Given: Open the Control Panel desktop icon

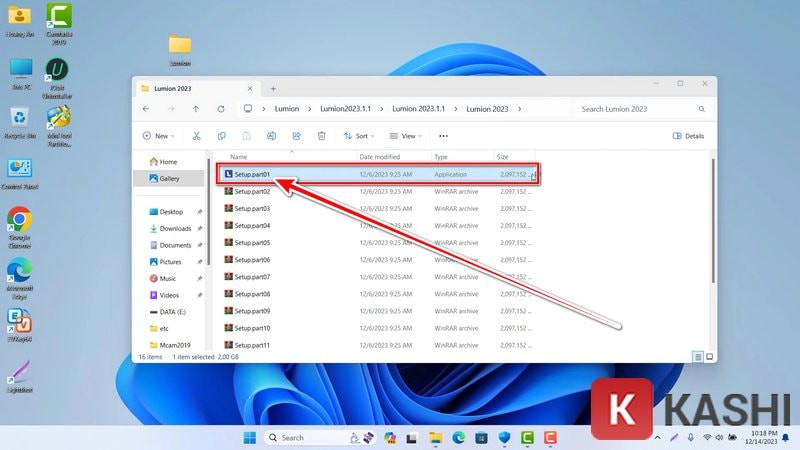Looking at the screenshot, I should [x=19, y=174].
